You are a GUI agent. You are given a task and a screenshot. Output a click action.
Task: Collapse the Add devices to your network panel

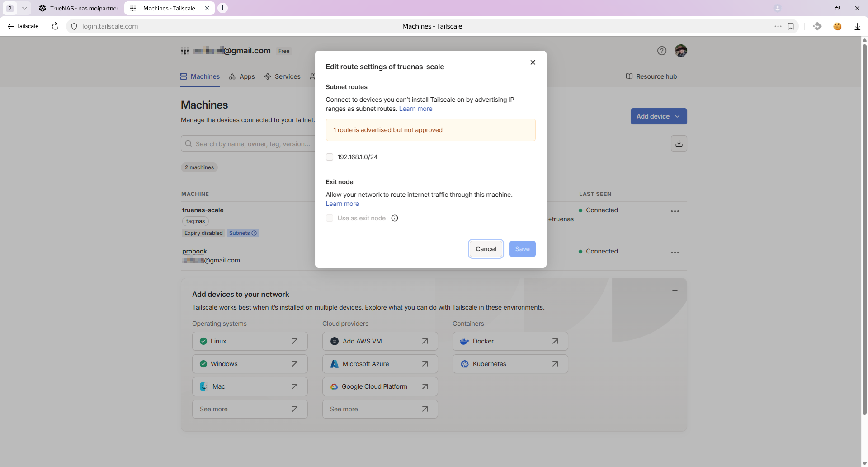[675, 290]
